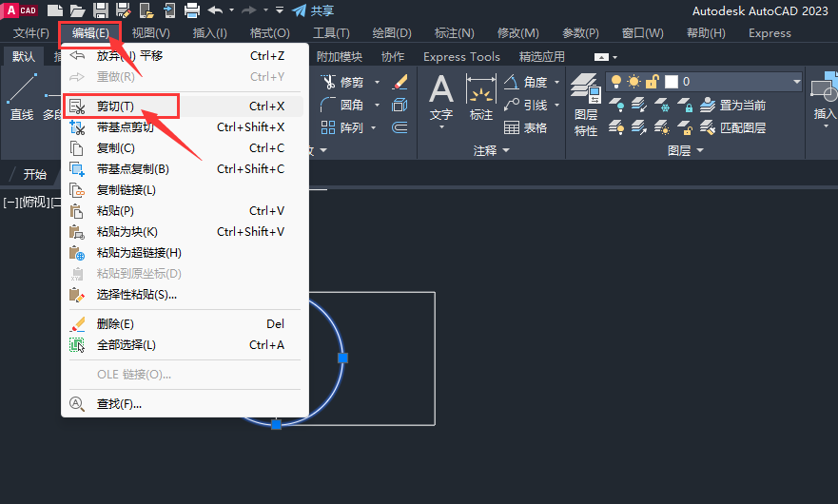Open the 视图(V) menu
The height and width of the screenshot is (504, 838).
pos(150,33)
